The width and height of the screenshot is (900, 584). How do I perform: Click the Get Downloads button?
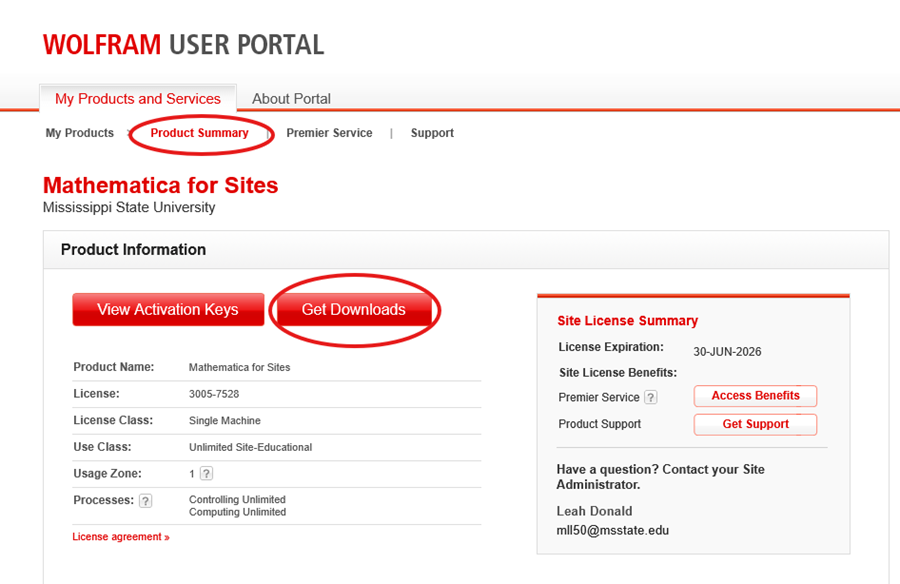(354, 310)
